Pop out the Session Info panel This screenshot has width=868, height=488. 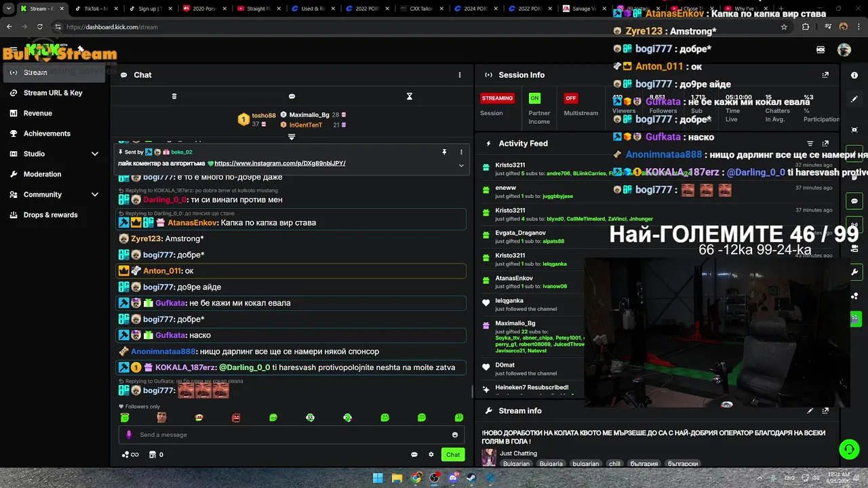click(825, 75)
